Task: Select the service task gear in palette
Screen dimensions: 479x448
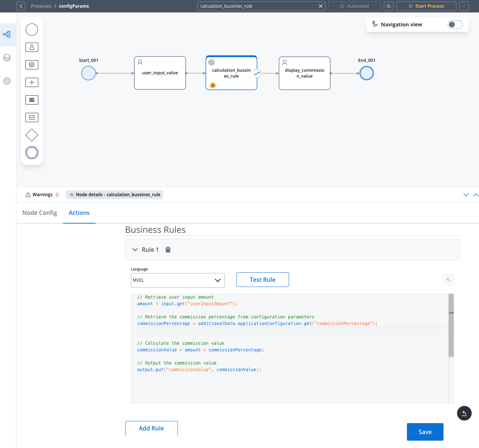Action: 32,65
